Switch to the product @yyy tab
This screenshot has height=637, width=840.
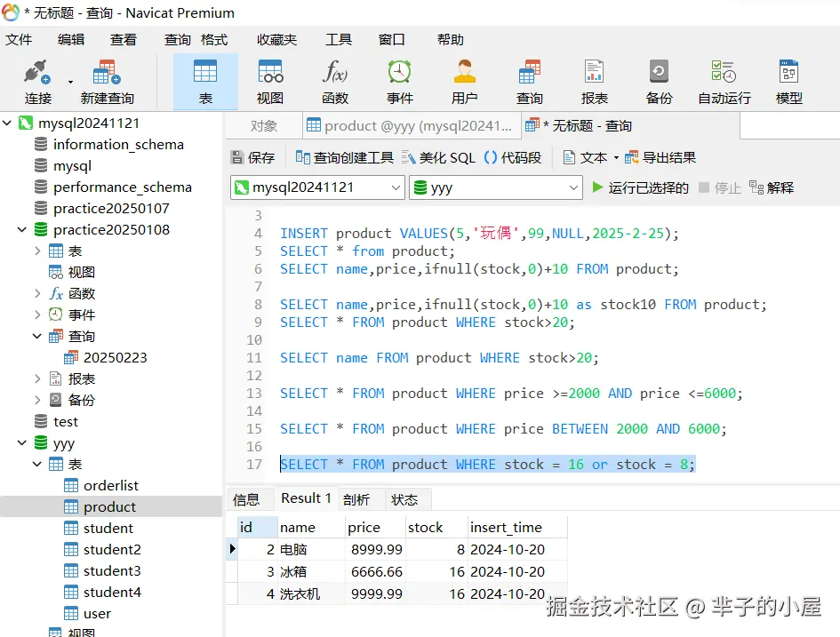(411, 126)
